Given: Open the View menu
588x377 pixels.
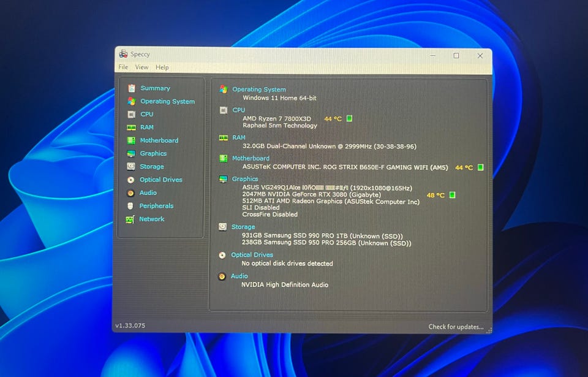Looking at the screenshot, I should [141, 67].
